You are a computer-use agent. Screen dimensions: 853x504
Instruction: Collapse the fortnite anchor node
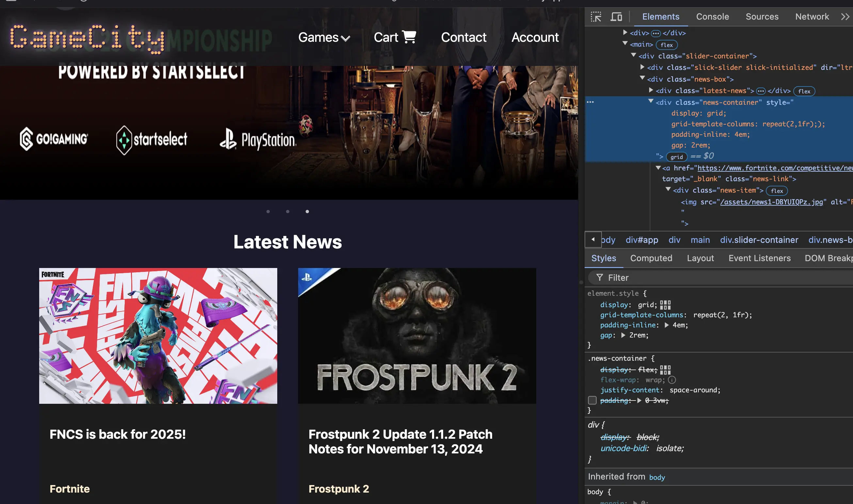[x=658, y=168]
